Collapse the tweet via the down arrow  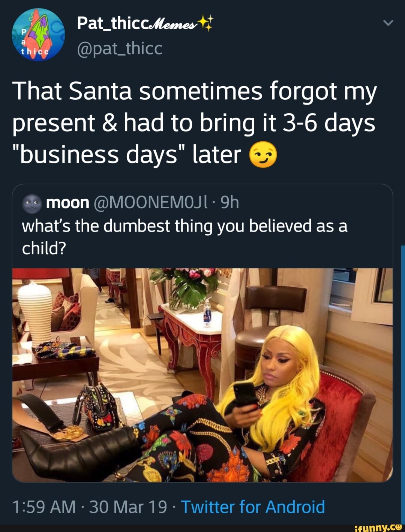tap(388, 23)
